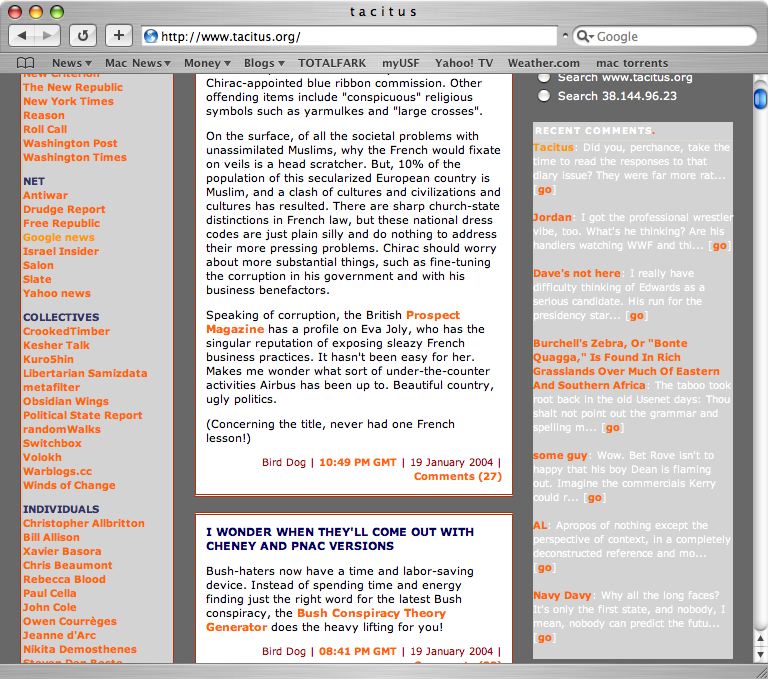Open the Blogs bookmarks dropdown
This screenshot has width=768, height=679.
coord(264,63)
